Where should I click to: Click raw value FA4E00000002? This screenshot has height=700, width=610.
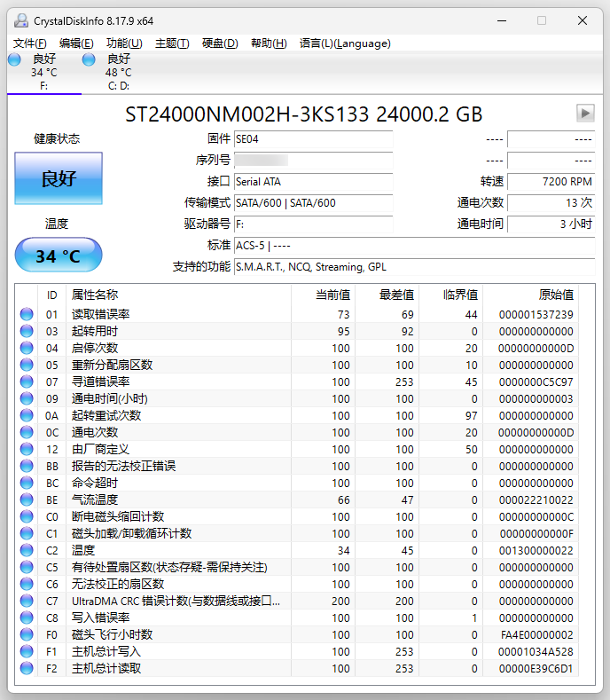pyautogui.click(x=536, y=635)
